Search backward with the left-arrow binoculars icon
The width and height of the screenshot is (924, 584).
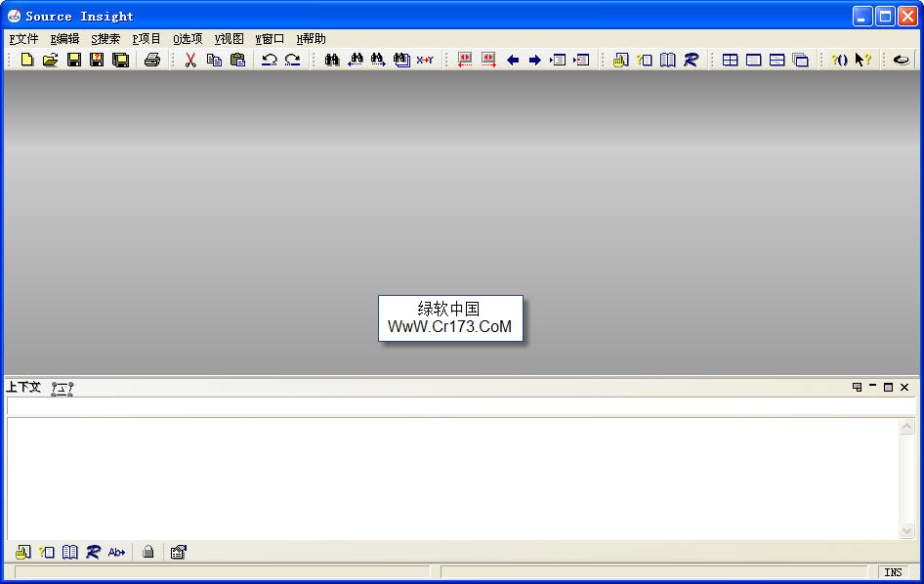356,60
